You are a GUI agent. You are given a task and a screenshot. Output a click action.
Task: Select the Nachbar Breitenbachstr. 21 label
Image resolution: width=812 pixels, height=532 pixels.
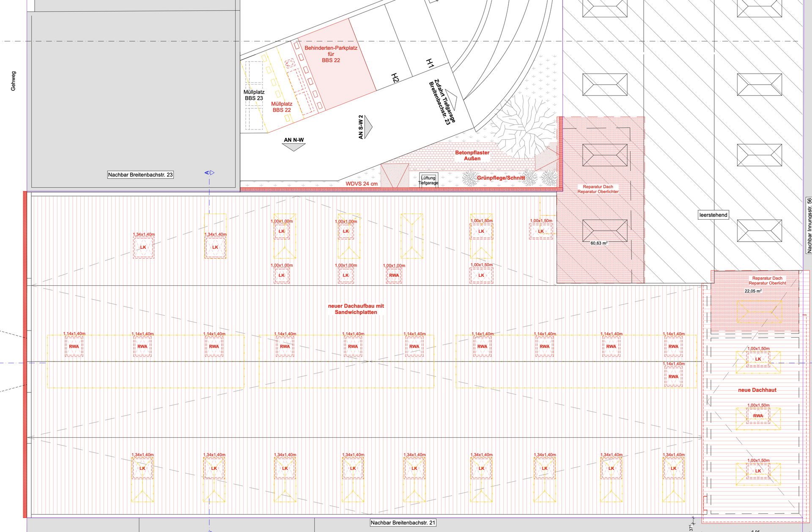(403, 523)
